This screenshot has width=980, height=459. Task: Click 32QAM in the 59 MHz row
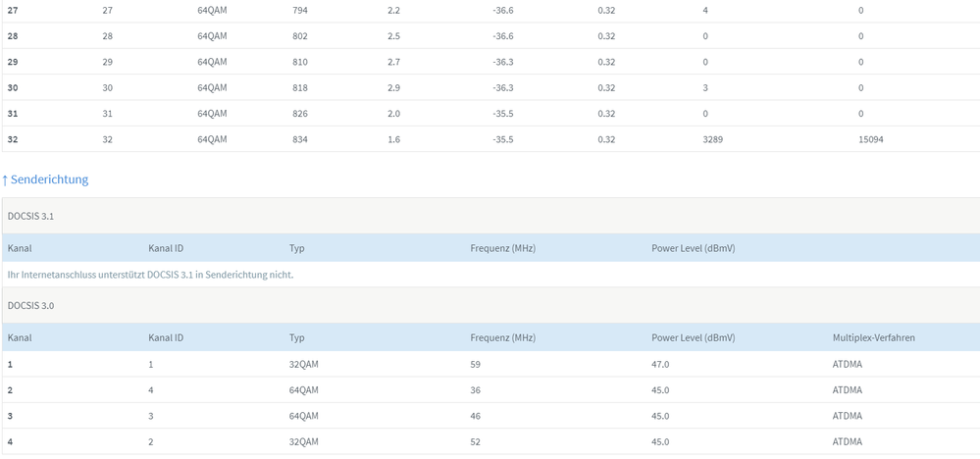click(x=304, y=365)
